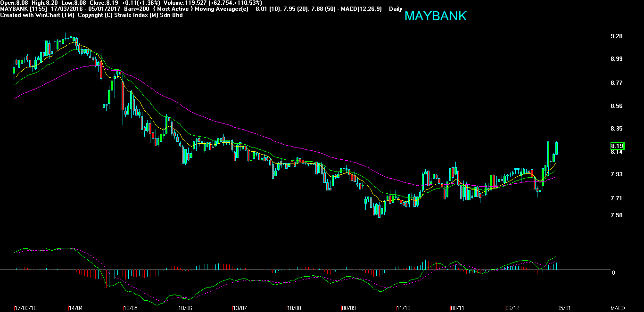Click the Daily timeframe label

coord(396,9)
